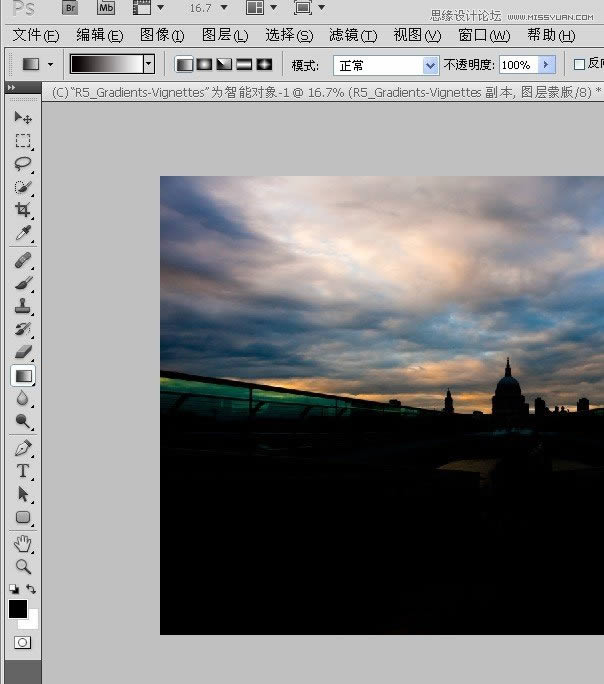Image resolution: width=604 pixels, height=684 pixels.
Task: Select the Pen tool
Action: 23,448
